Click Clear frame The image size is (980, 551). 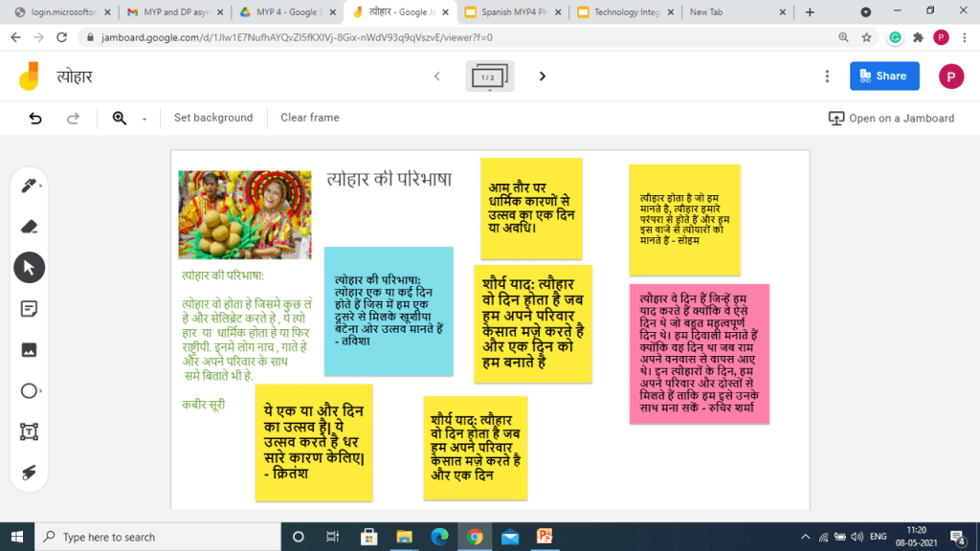point(309,118)
